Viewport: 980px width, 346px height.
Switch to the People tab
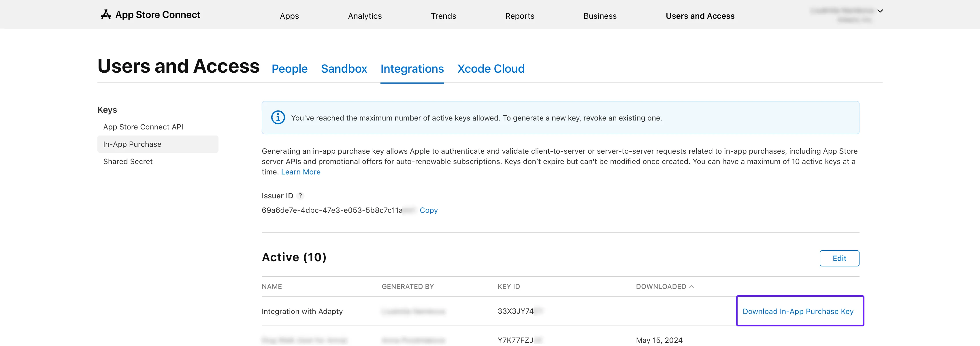click(x=289, y=69)
